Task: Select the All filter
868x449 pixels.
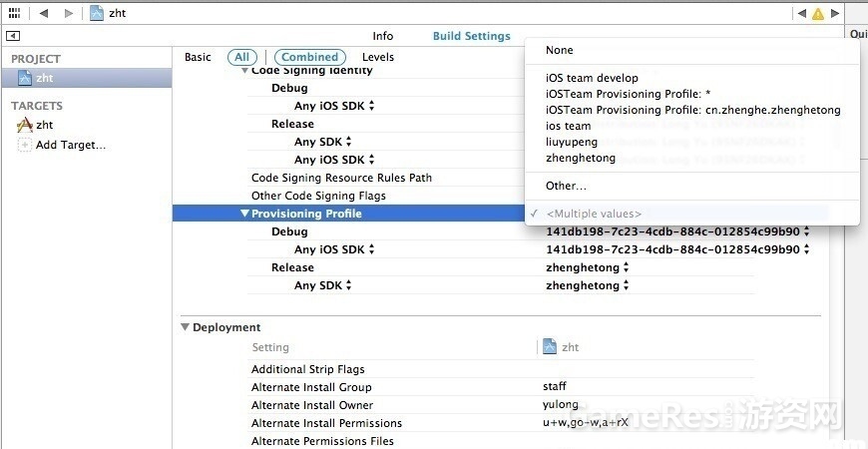Action: pos(241,57)
